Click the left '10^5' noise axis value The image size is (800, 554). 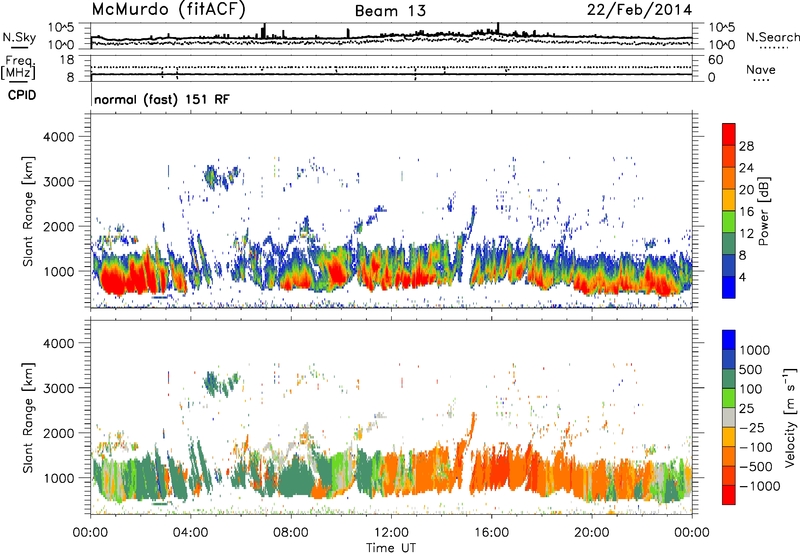[61, 27]
